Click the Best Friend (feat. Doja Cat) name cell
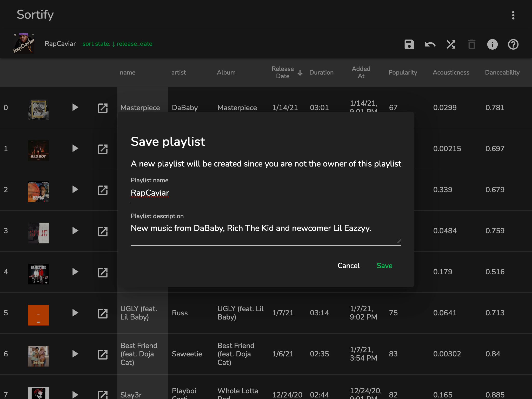Screen dimensions: 532x399 click(x=139, y=354)
